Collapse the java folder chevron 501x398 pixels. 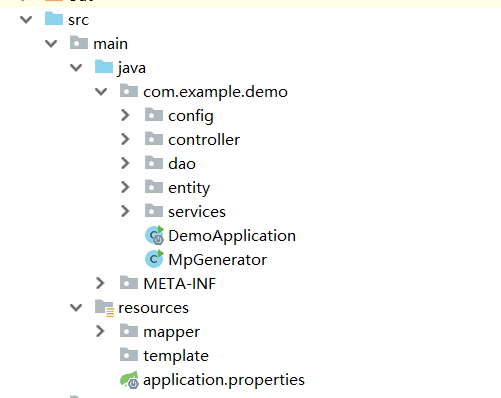(76, 68)
